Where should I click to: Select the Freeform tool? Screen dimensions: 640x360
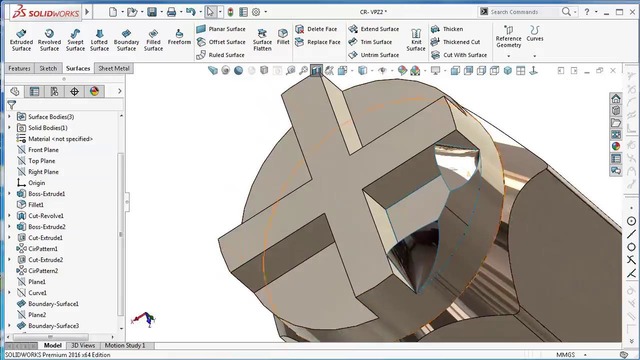pos(179,37)
